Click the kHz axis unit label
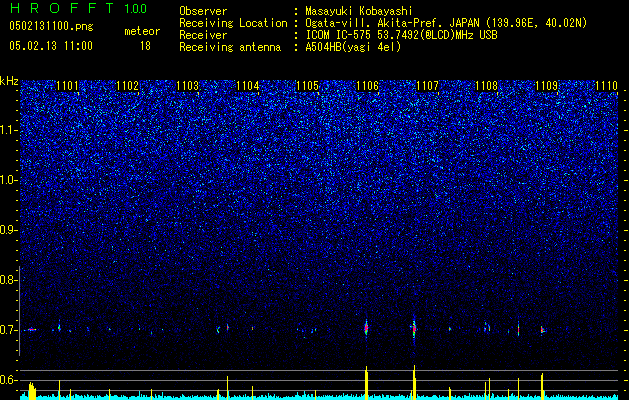629x400 pixels. pos(9,81)
